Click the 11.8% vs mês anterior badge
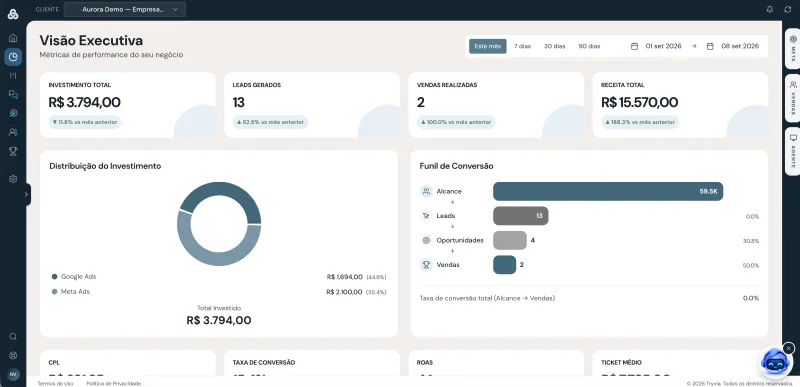The image size is (800, 387). tap(85, 122)
